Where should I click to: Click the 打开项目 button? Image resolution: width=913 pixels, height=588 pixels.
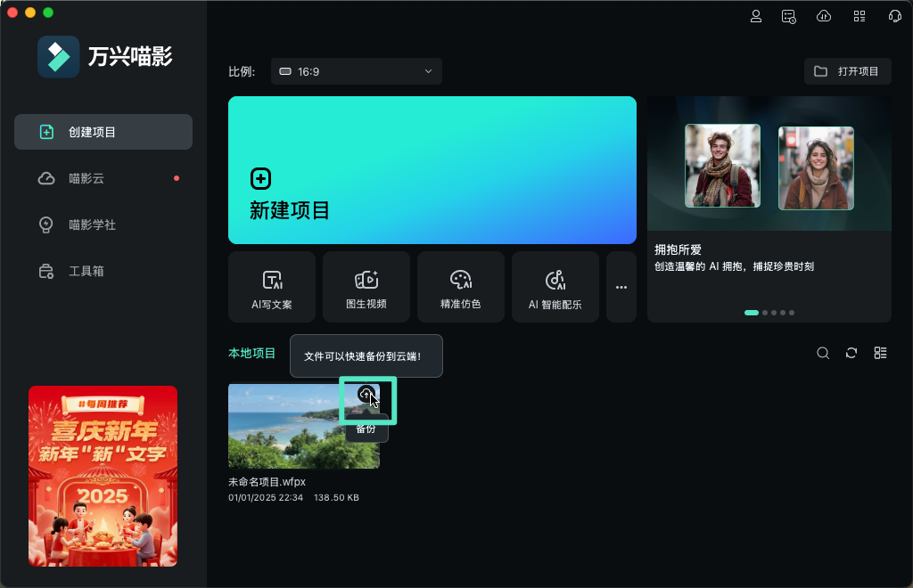[847, 71]
